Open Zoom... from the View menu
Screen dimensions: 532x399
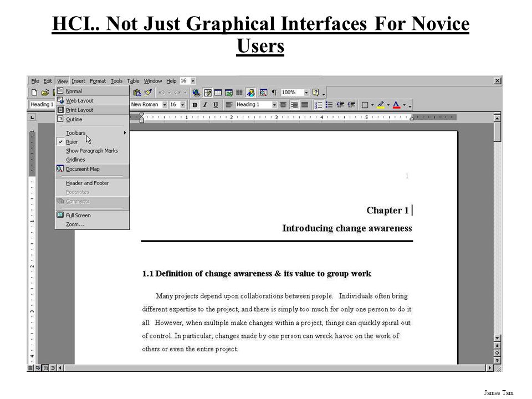coord(92,224)
